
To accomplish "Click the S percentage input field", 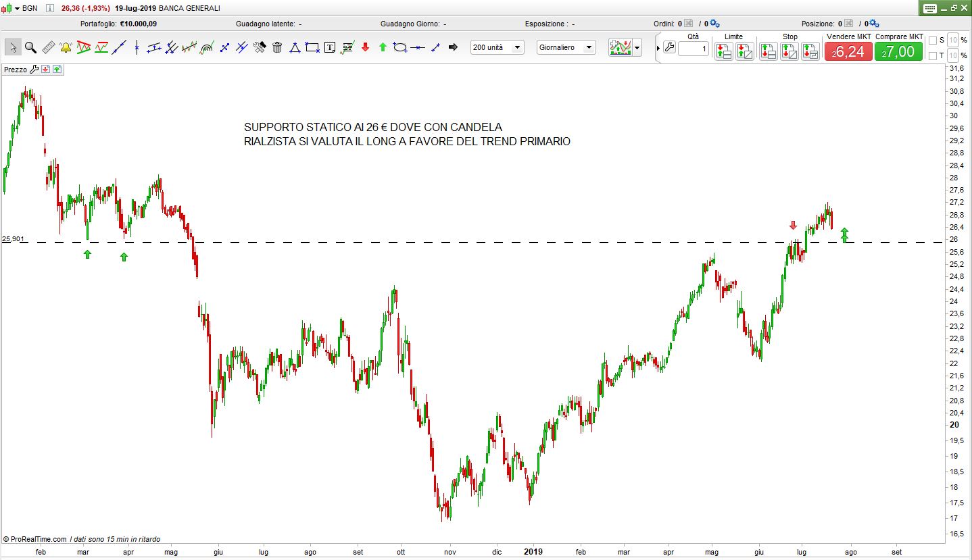I will [952, 41].
